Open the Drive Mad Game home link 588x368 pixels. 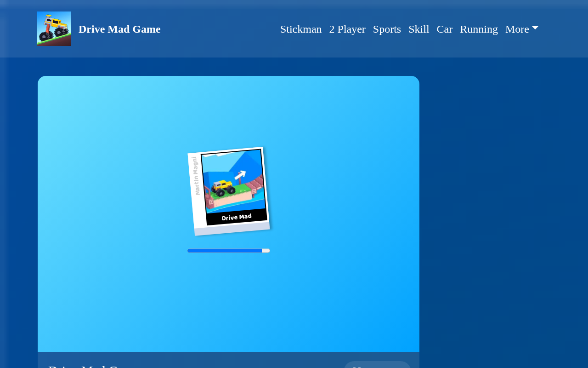point(119,29)
